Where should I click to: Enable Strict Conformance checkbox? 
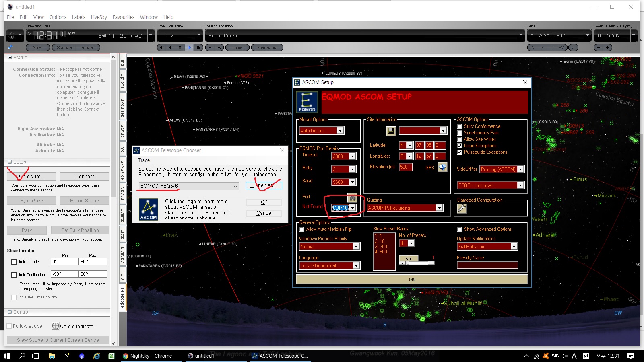coord(460,126)
